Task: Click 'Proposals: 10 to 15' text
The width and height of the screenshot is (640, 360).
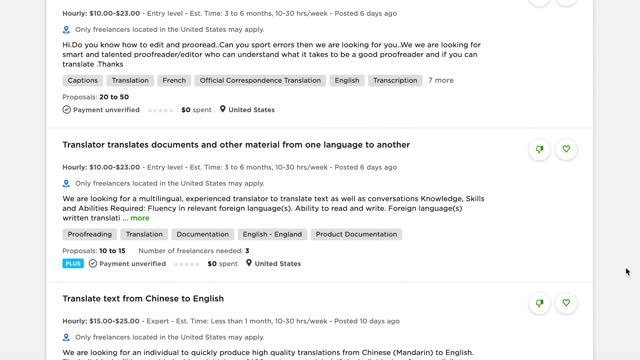Action: (x=94, y=251)
